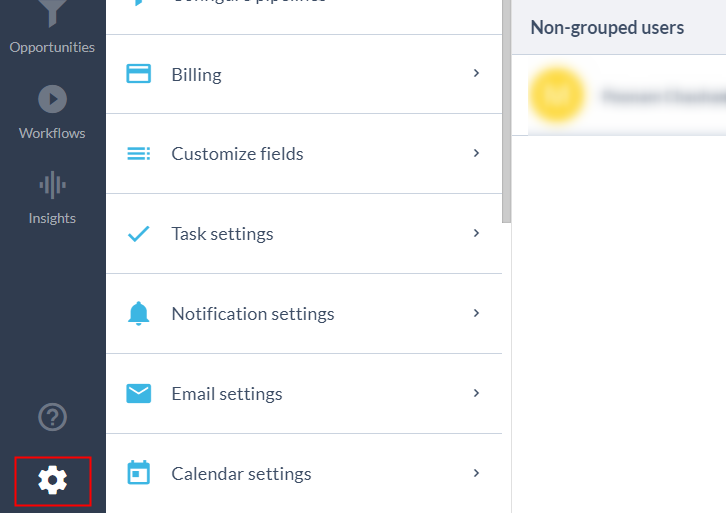Expand Billing using its chevron arrow
Viewport: 726px width, 513px height.
477,74
